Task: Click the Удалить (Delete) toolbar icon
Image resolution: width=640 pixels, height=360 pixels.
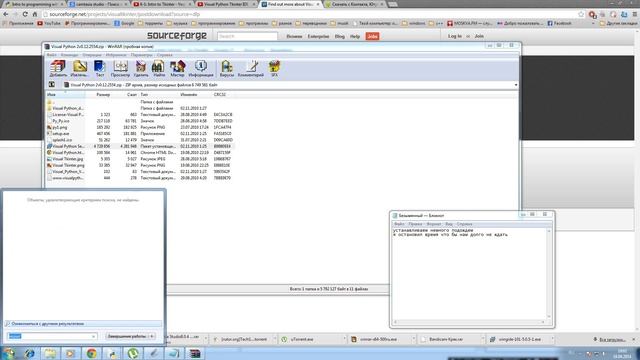Action: [x=141, y=68]
